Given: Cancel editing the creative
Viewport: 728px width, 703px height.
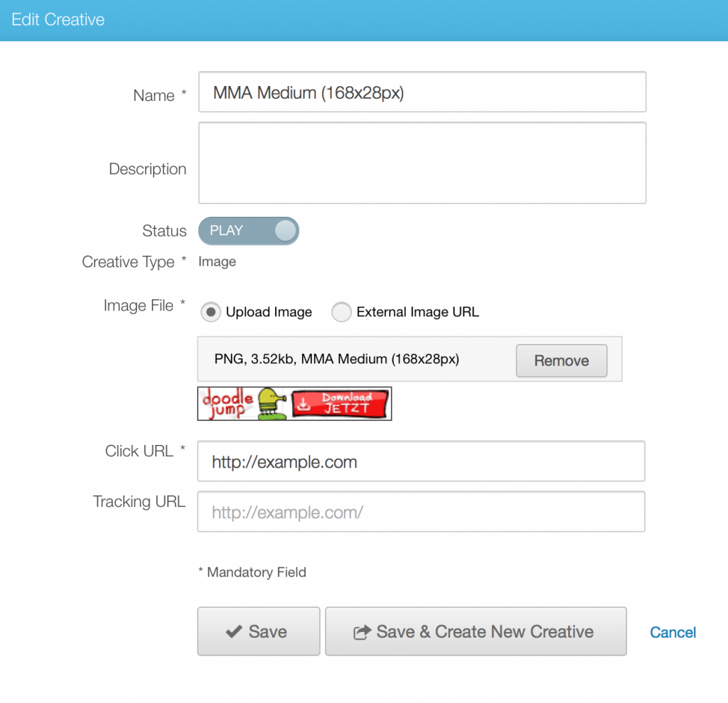Looking at the screenshot, I should pyautogui.click(x=673, y=633).
